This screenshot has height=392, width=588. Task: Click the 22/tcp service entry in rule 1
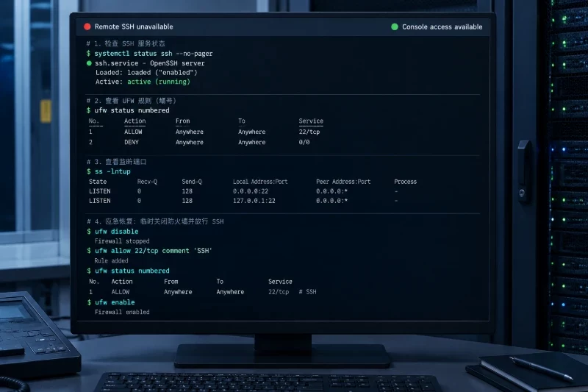pos(309,132)
